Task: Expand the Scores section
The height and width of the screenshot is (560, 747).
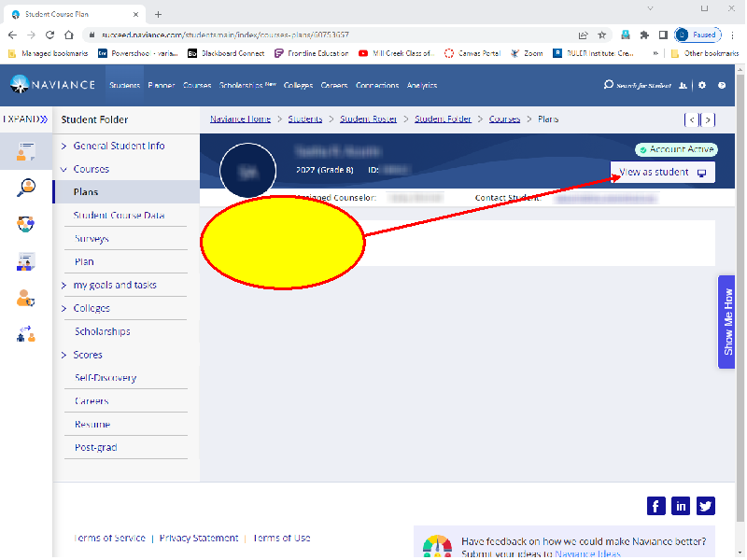Action: pos(63,355)
